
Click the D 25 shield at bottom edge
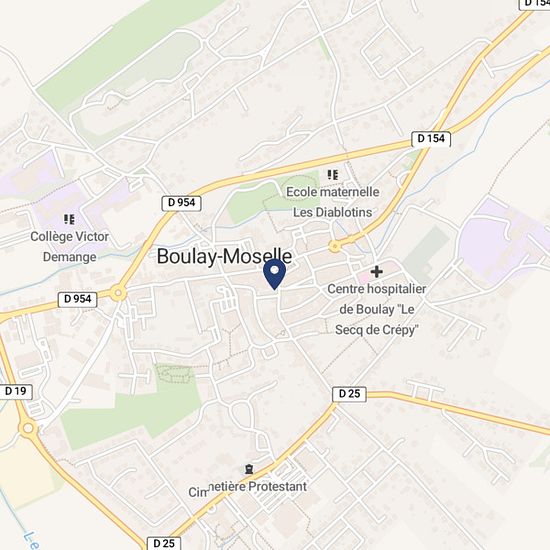pyautogui.click(x=164, y=543)
